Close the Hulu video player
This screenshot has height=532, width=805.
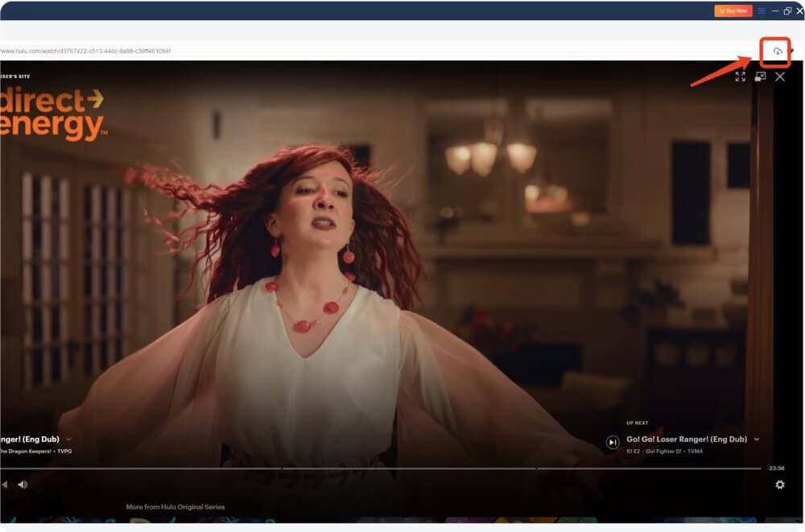(x=780, y=76)
